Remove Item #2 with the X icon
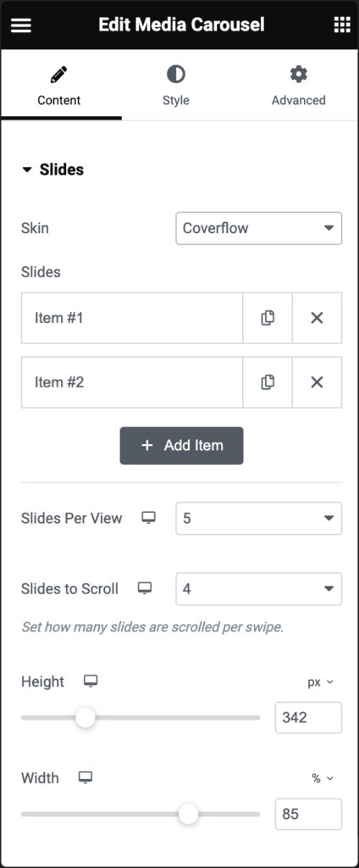This screenshot has width=359, height=868. tap(317, 382)
